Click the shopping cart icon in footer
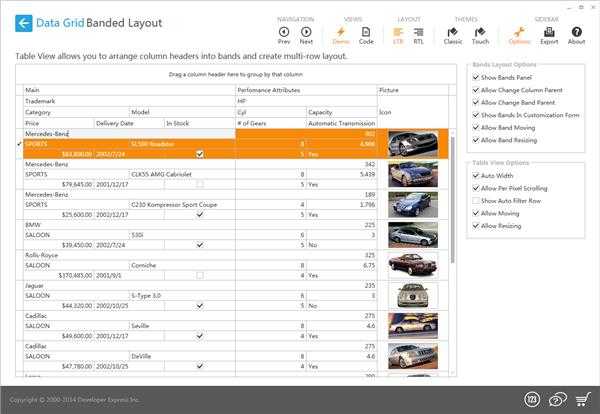 [583, 400]
